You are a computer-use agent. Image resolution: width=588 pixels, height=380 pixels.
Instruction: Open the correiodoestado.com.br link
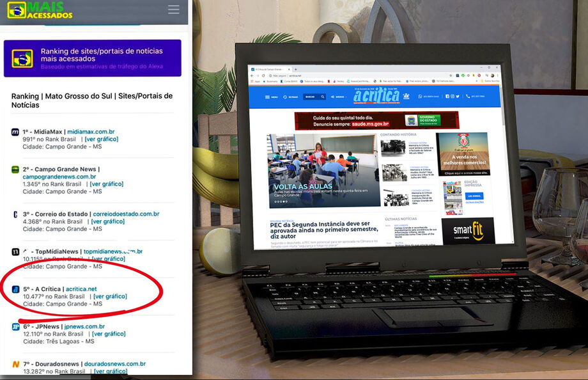click(x=126, y=214)
